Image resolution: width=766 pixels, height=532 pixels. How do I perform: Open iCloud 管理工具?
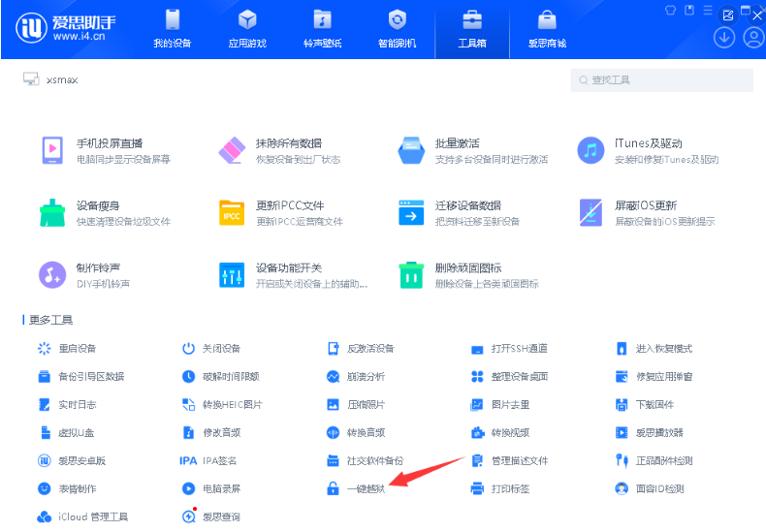[x=82, y=516]
